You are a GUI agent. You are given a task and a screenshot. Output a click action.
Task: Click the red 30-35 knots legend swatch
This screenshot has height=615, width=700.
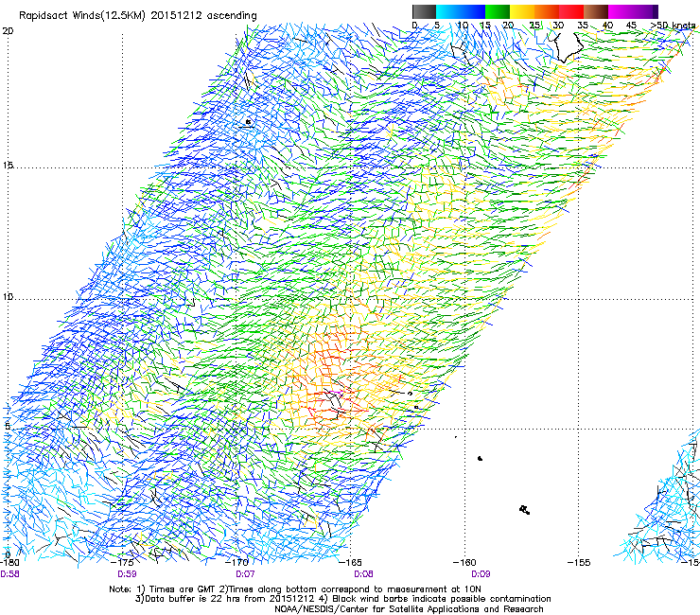pos(571,11)
